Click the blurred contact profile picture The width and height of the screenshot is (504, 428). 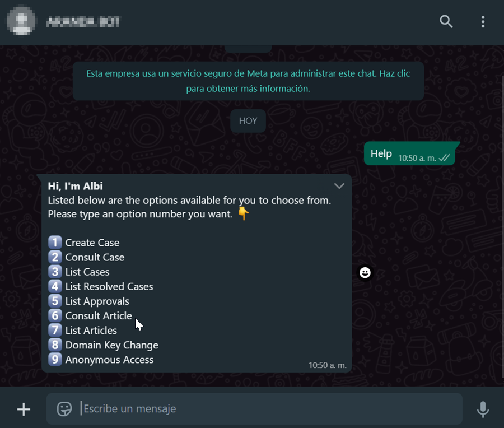tap(21, 21)
